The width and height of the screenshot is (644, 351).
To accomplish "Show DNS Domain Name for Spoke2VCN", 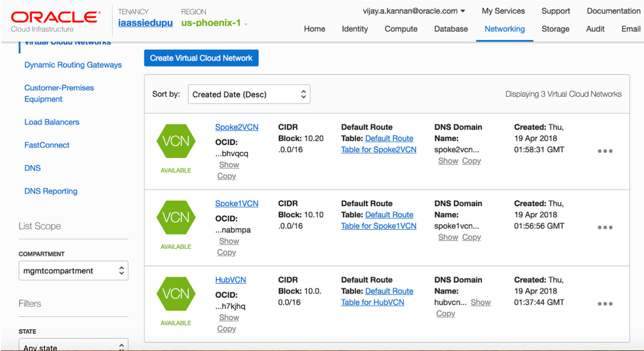I will point(448,161).
